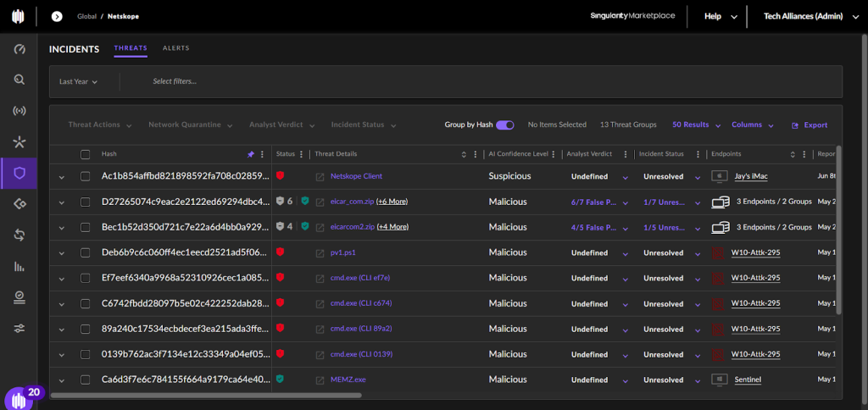Open the SentinelOne logo home
This screenshot has width=868, height=410.
[x=19, y=17]
